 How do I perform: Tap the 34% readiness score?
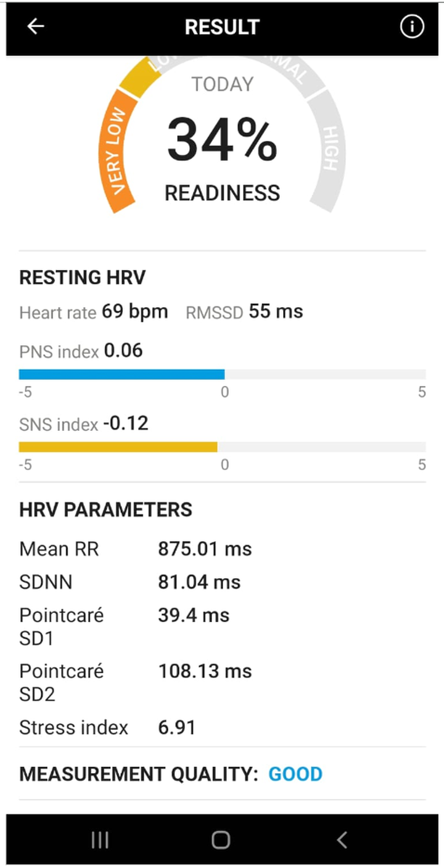tap(222, 141)
